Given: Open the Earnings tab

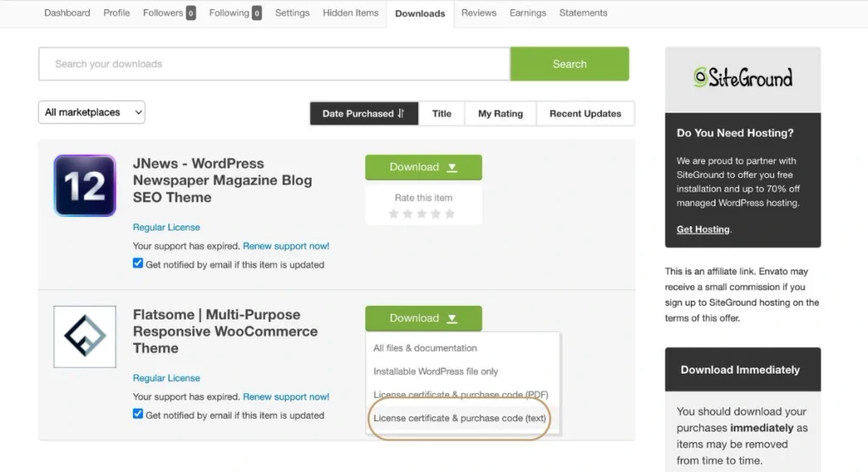Looking at the screenshot, I should pos(527,13).
